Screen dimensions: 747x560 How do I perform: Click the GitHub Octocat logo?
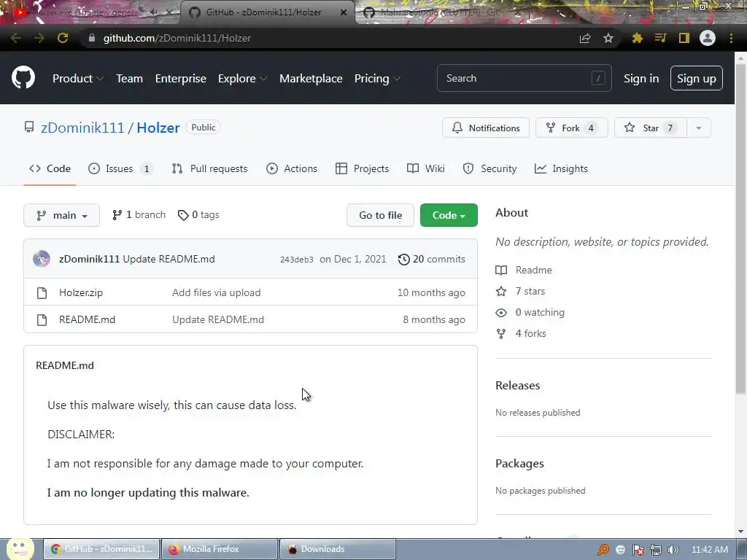[23, 78]
